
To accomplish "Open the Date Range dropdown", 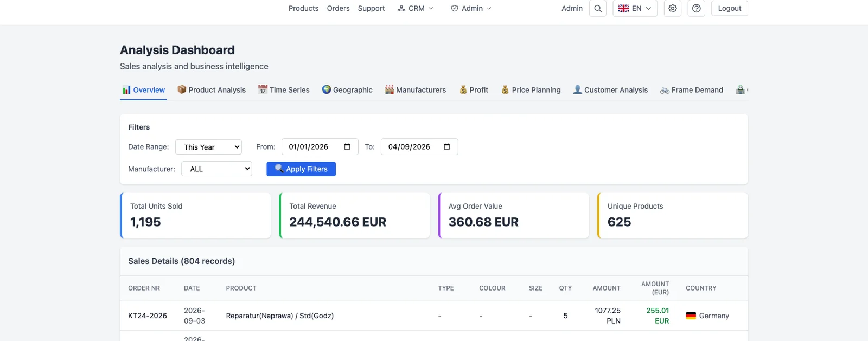I will pos(208,147).
